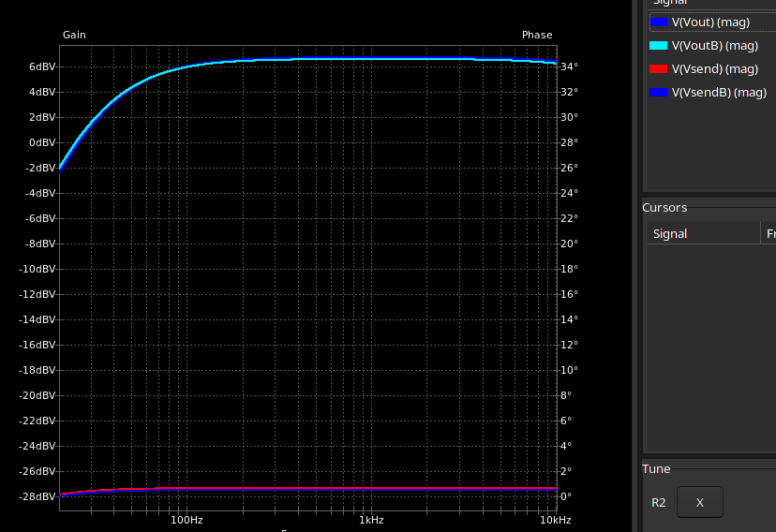The image size is (776, 532).
Task: Click the red swatch beside V(Vsend)
Action: (658, 68)
